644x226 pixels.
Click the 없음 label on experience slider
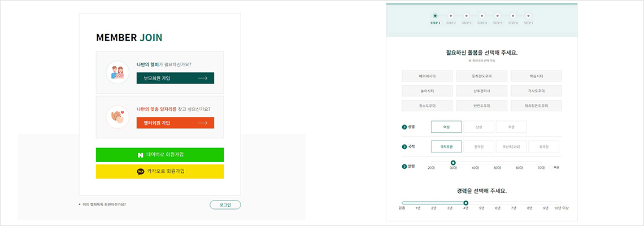tap(402, 208)
